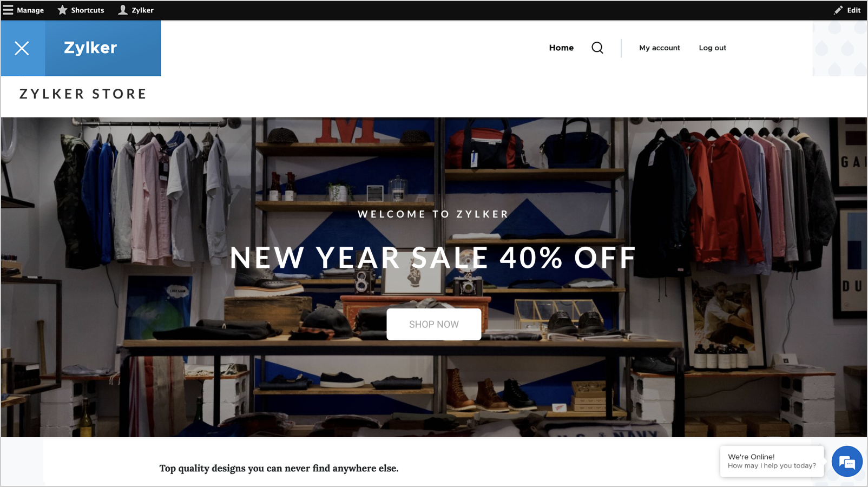The image size is (868, 487).
Task: Go to the Home menu item
Action: click(x=561, y=48)
